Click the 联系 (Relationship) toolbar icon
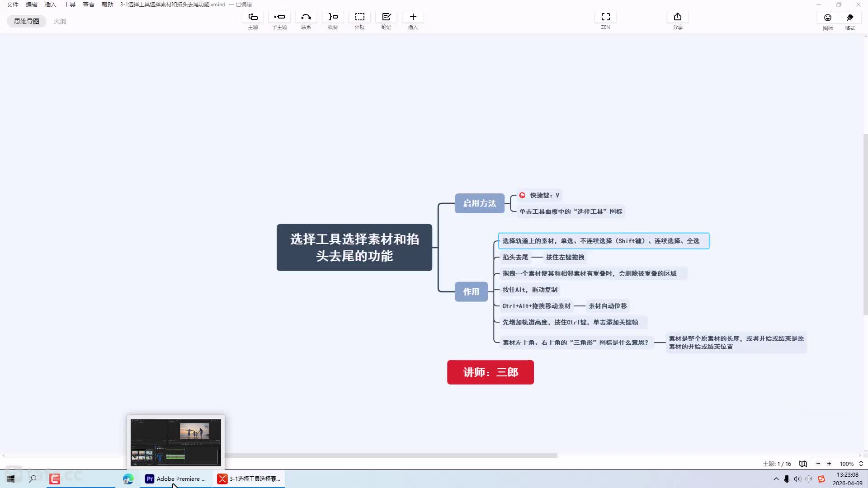The width and height of the screenshot is (868, 488). 306,17
